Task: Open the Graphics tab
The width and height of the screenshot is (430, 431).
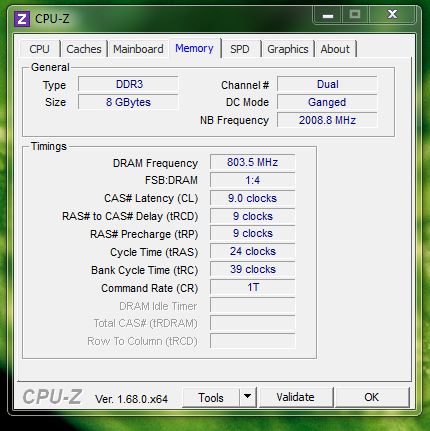Action: point(288,49)
